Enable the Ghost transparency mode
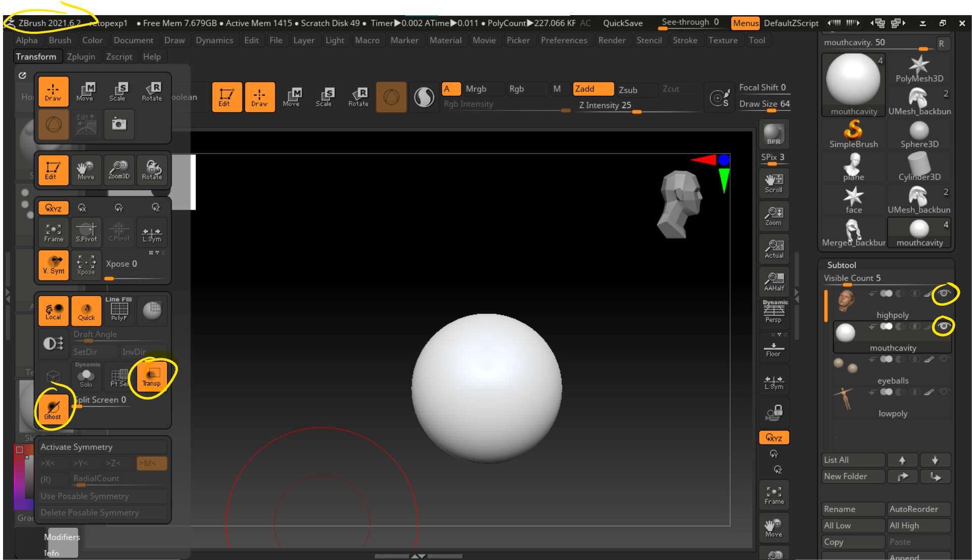The height and width of the screenshot is (560, 972). [x=52, y=408]
